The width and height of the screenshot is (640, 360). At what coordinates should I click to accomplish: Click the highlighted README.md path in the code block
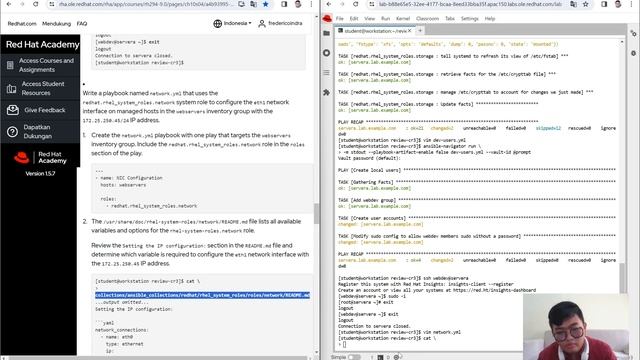tap(202, 295)
